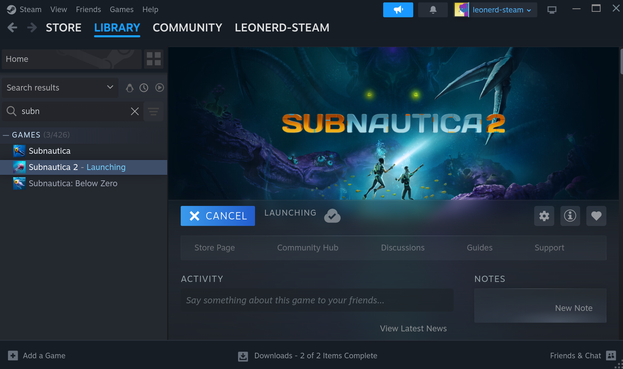Switch to the STORE tab
The width and height of the screenshot is (623, 369).
(x=64, y=28)
